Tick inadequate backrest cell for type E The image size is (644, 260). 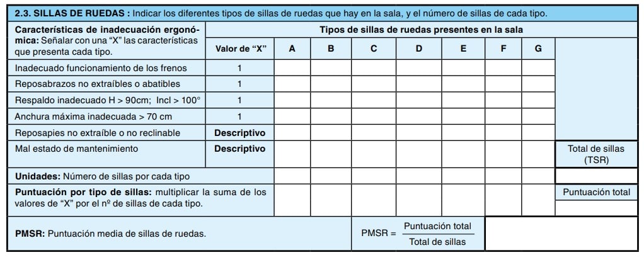[463, 100]
